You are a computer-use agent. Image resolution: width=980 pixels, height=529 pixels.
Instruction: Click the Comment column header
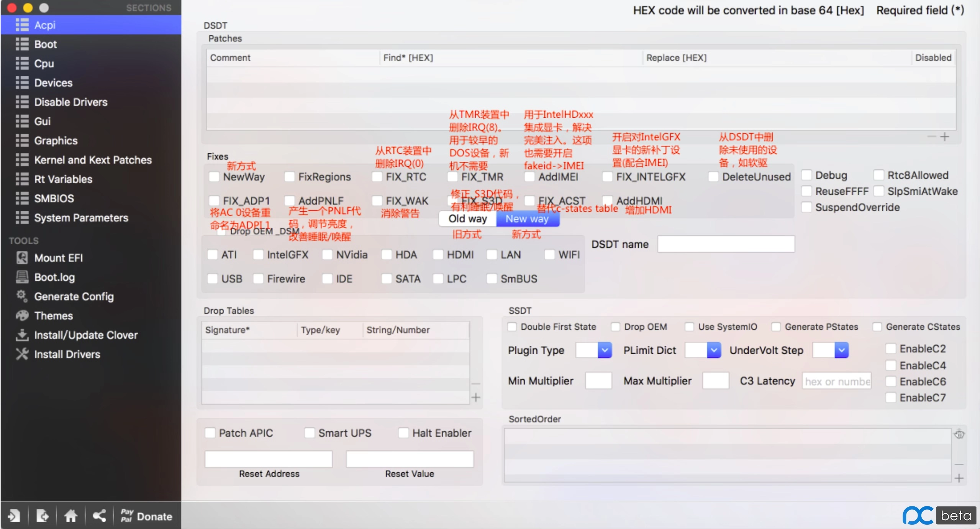293,58
